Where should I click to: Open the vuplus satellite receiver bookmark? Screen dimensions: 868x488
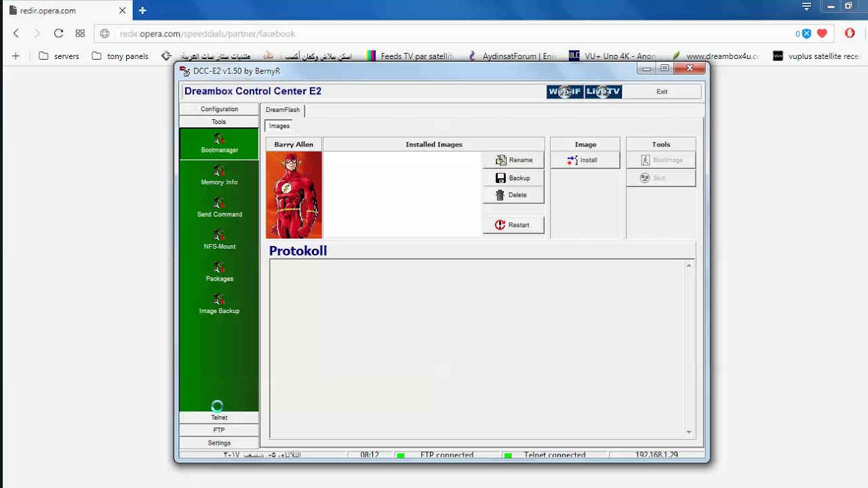tap(817, 56)
